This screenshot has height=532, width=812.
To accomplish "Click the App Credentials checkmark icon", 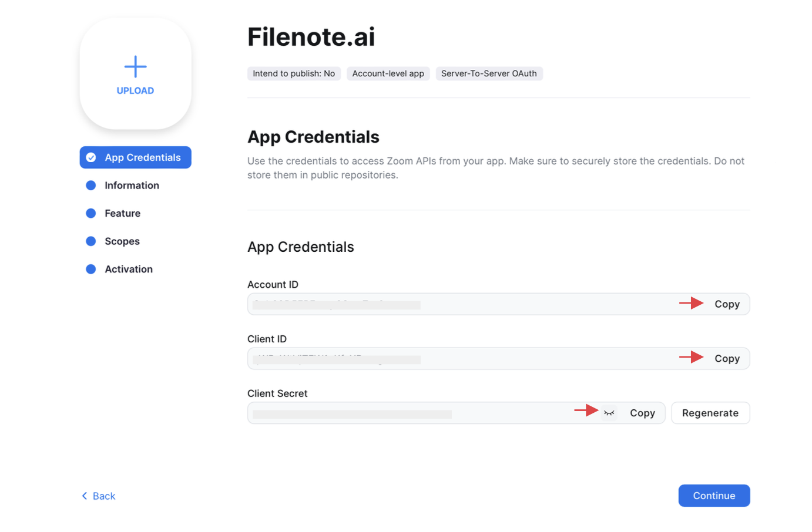I will [91, 157].
